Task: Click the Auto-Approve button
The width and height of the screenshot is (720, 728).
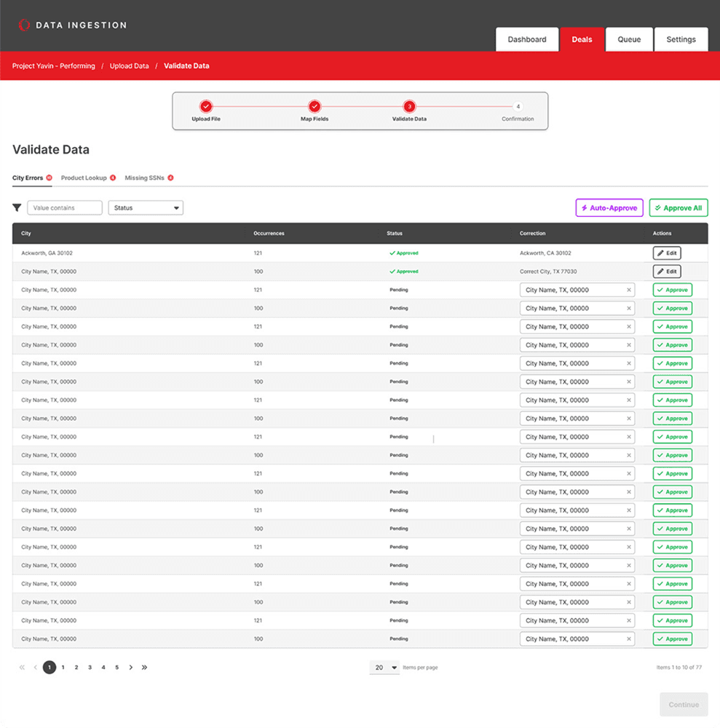Action: point(609,207)
